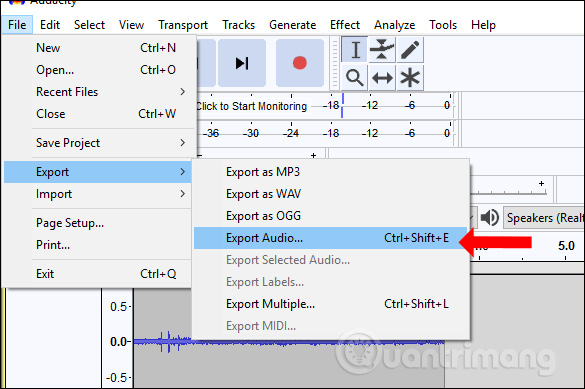Open the View menu
The image size is (585, 389).
click(x=131, y=25)
